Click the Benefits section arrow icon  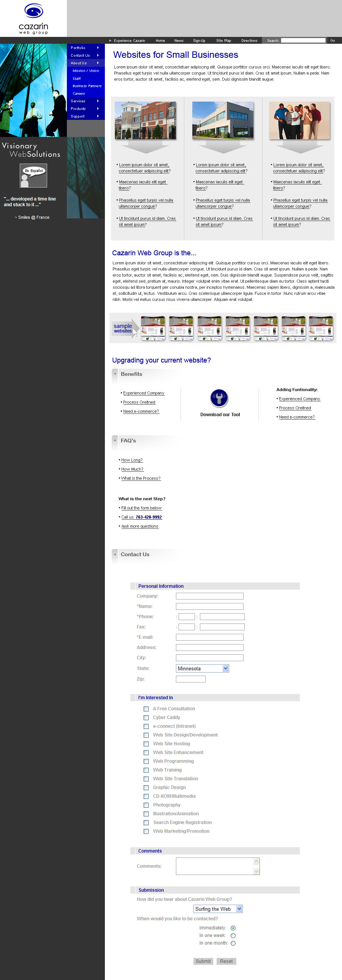click(115, 374)
